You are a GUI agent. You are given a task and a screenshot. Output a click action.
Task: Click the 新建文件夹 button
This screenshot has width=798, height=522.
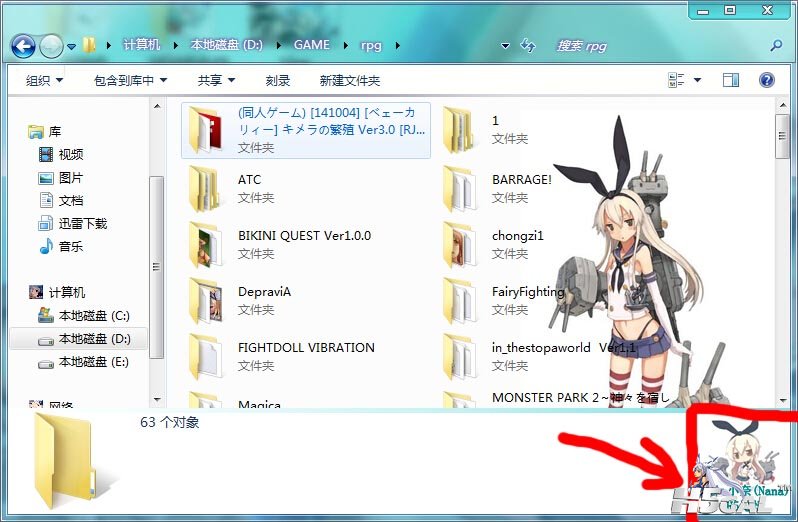point(350,80)
